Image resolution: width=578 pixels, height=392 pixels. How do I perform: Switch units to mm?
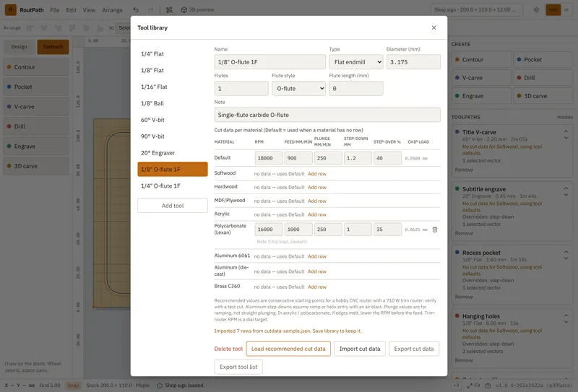coord(553,10)
